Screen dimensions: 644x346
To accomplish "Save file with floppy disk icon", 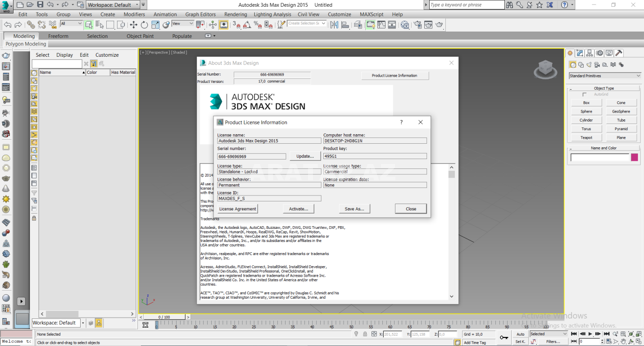I will click(x=40, y=5).
